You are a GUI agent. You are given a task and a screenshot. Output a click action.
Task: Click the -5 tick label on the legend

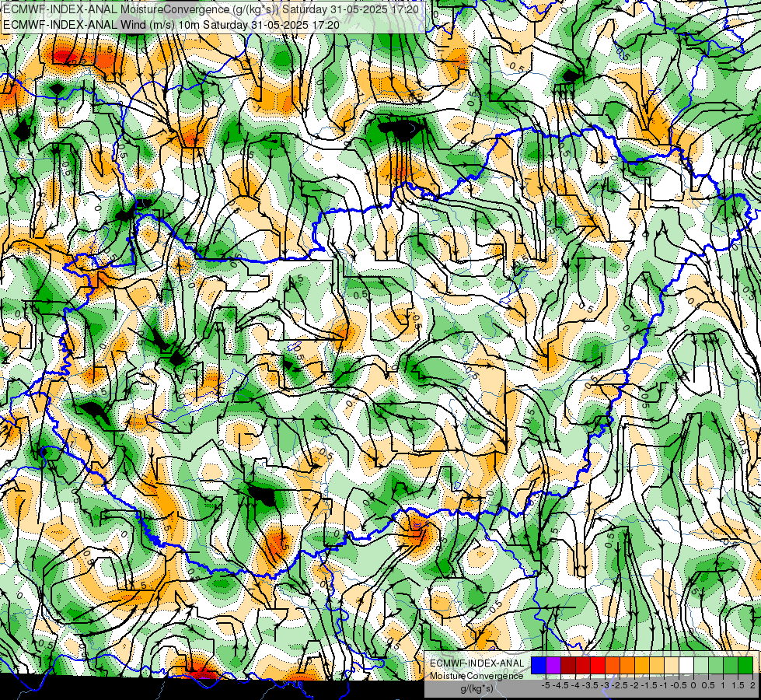tap(546, 685)
